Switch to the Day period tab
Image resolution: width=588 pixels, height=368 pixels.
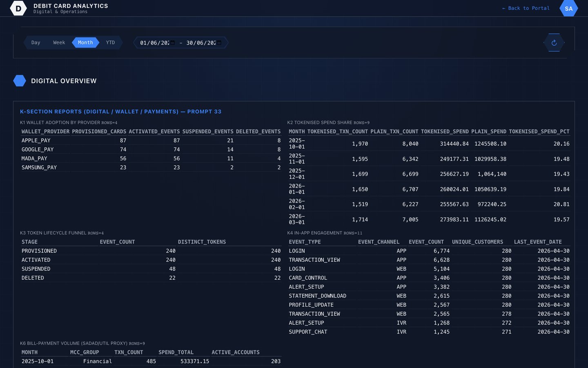(36, 43)
